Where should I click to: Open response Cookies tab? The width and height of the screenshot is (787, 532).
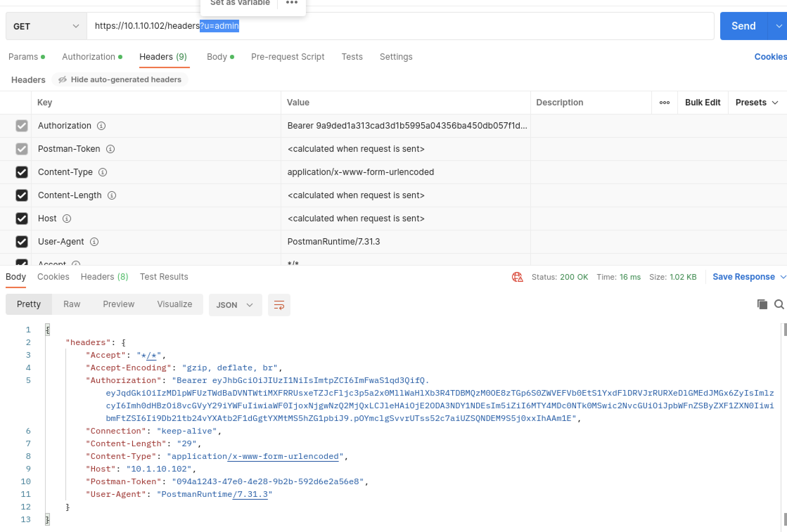pyautogui.click(x=53, y=277)
